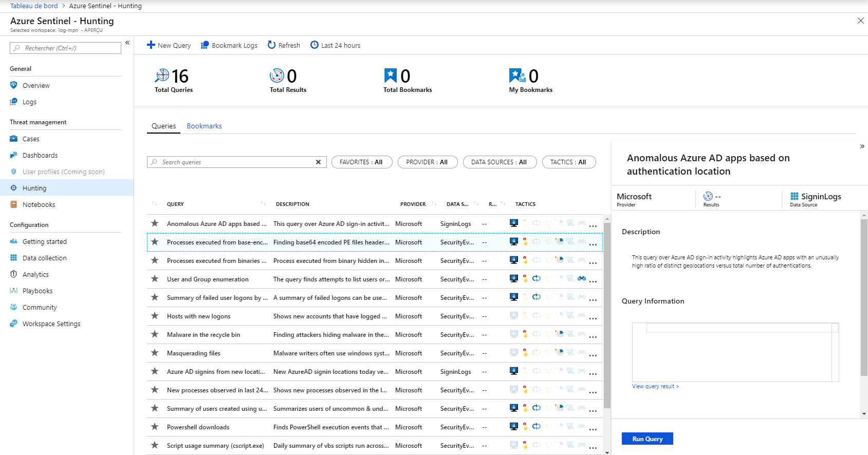The width and height of the screenshot is (868, 455).
Task: Clear the Search queries field with X
Action: [x=318, y=162]
